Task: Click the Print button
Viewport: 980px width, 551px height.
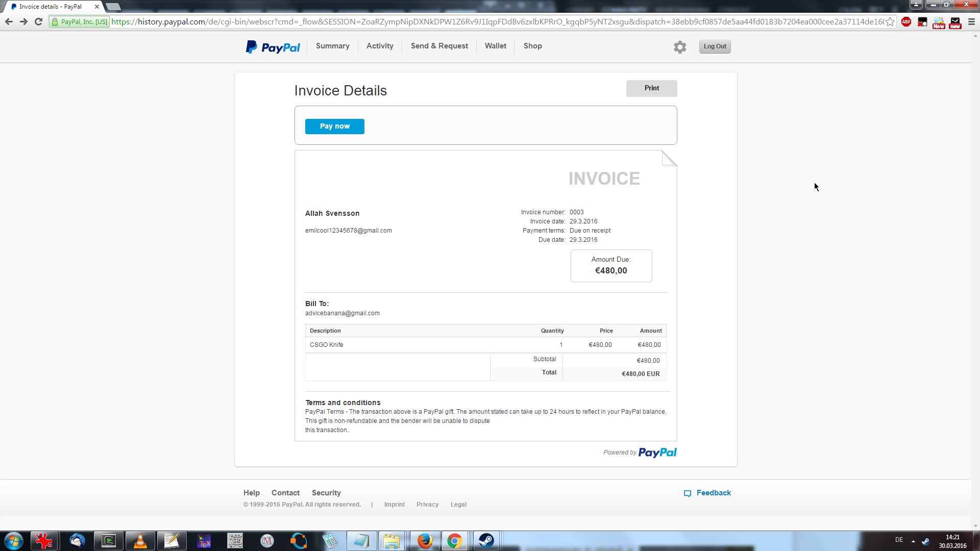Action: (651, 88)
